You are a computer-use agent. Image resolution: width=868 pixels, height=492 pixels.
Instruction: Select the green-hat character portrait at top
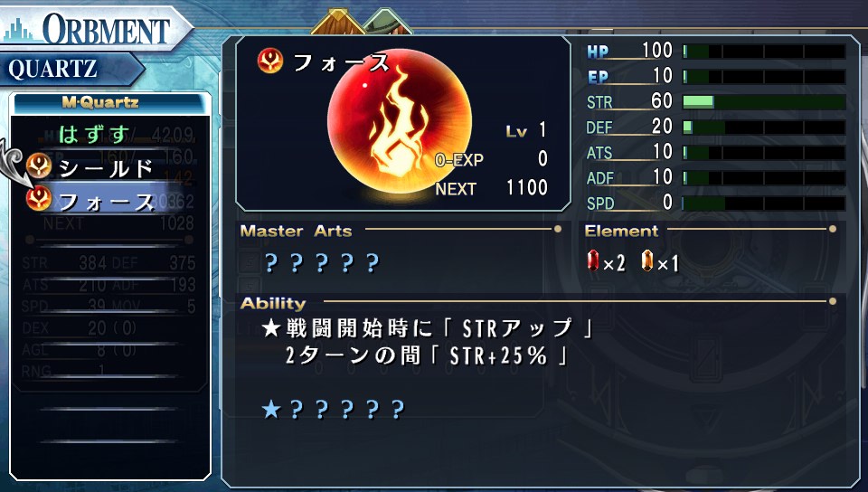coord(388,22)
